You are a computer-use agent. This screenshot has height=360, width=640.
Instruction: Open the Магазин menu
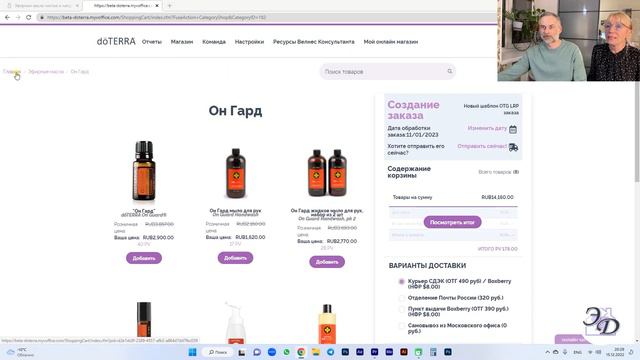point(182,42)
